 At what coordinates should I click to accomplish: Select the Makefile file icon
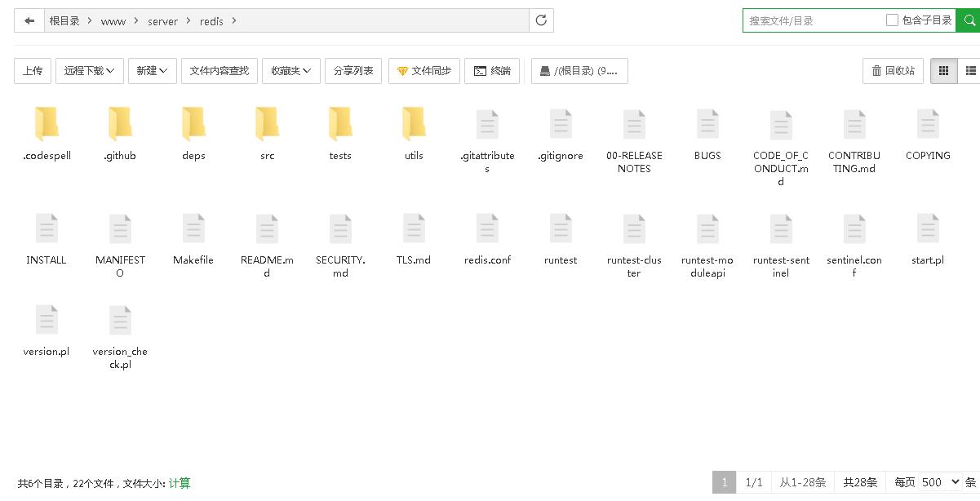[193, 228]
